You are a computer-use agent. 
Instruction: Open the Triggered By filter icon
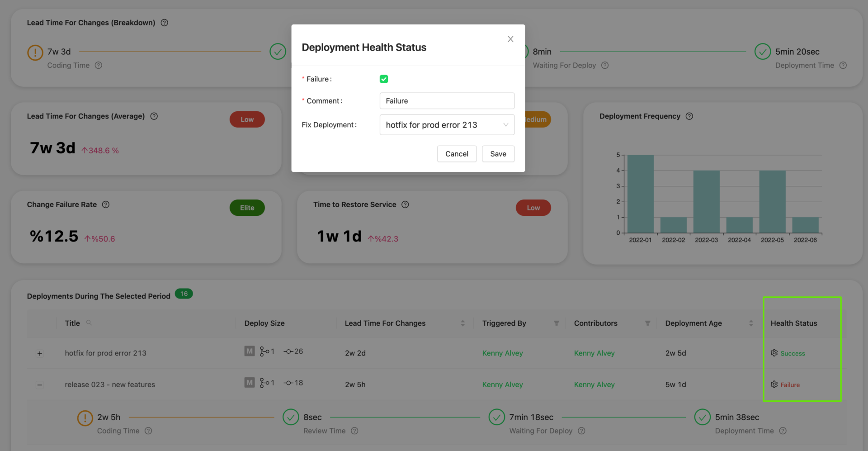click(x=557, y=323)
